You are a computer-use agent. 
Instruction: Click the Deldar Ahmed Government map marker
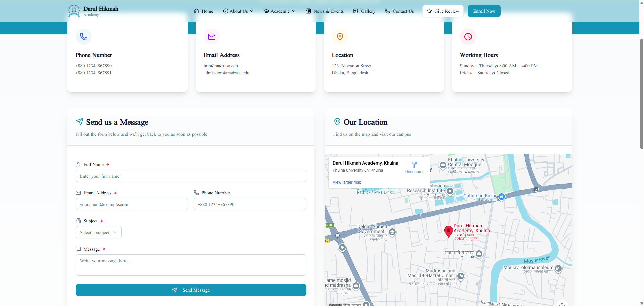tap(392, 232)
